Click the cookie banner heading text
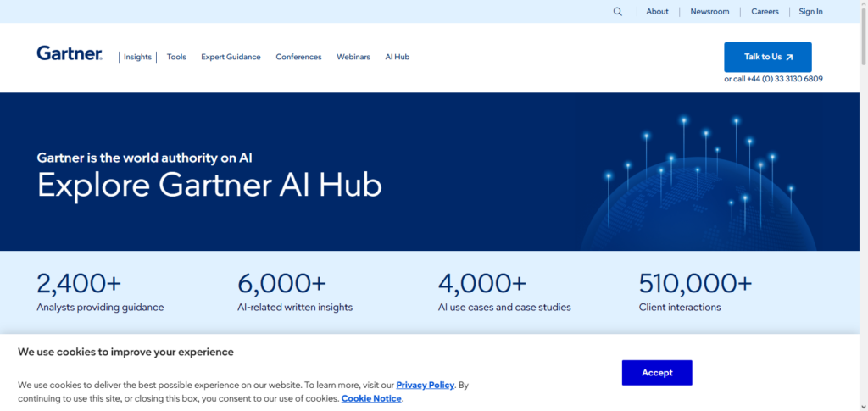868x411 pixels. 125,352
